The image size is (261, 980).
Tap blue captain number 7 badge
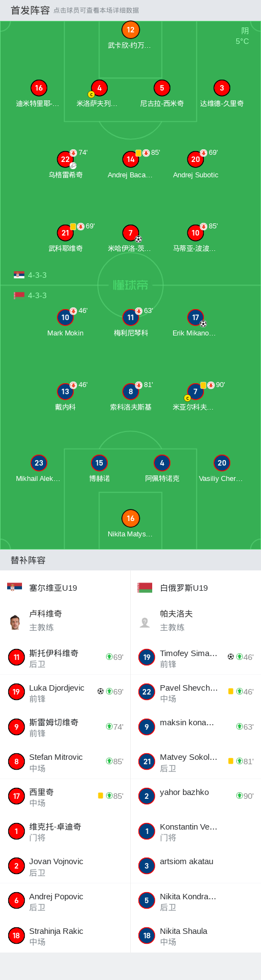point(196,391)
